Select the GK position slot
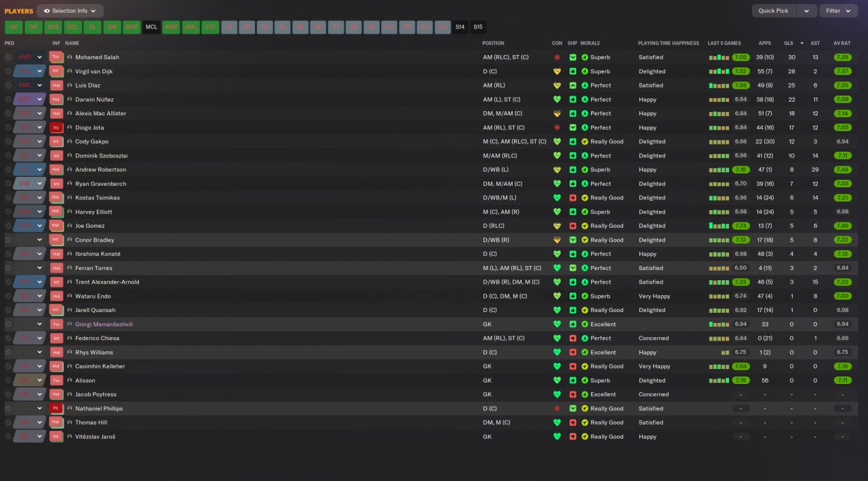Viewport: 868px width, 481px height. pos(14,27)
